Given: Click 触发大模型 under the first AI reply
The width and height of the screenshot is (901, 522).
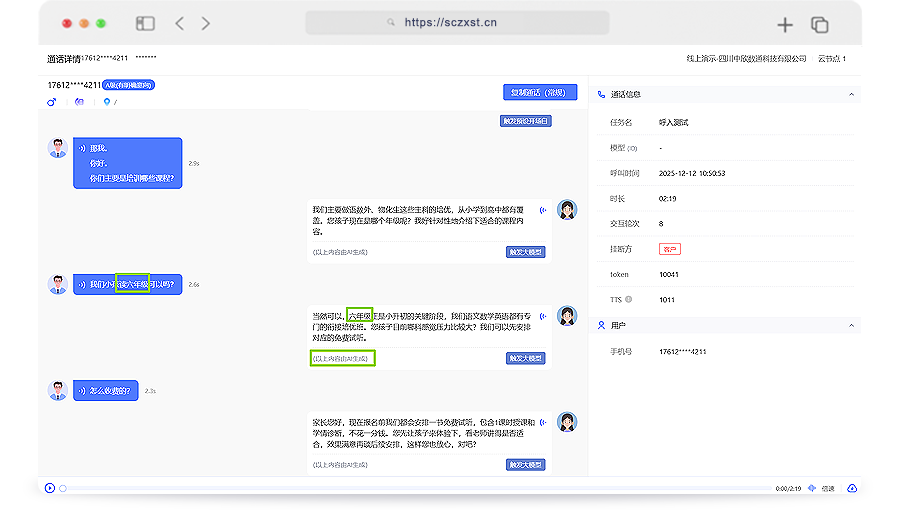Looking at the screenshot, I should [x=526, y=252].
